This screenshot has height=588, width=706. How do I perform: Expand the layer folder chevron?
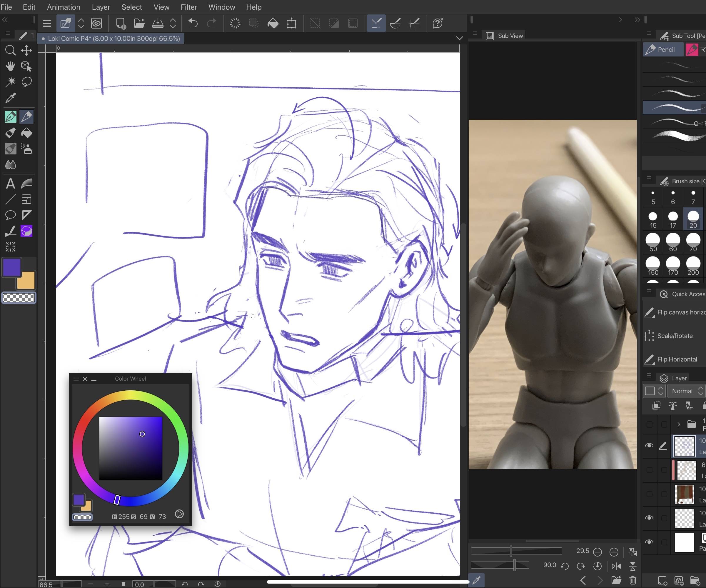678,424
